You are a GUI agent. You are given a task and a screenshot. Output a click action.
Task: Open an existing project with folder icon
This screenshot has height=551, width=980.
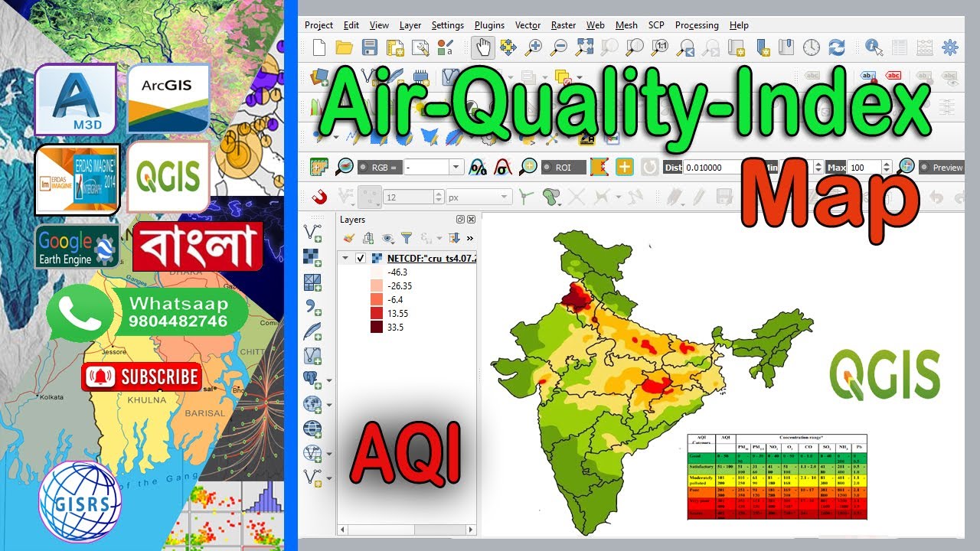pyautogui.click(x=344, y=47)
